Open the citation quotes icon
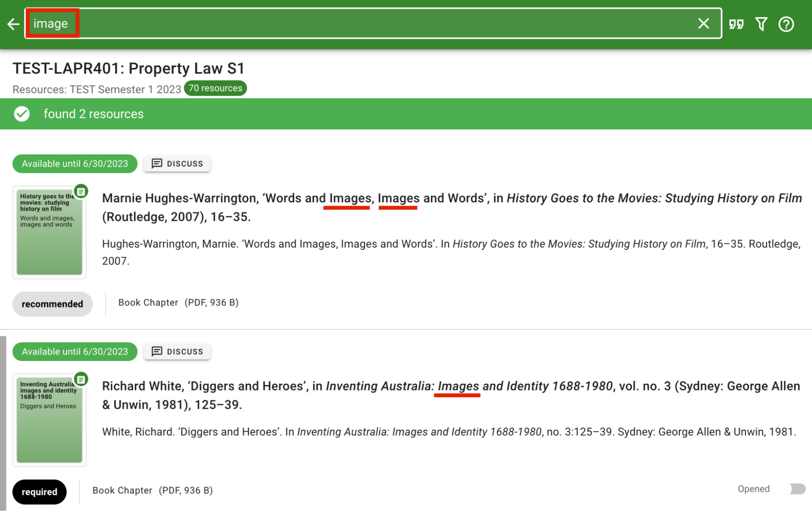Screen dimensions: 812x517 (x=736, y=24)
